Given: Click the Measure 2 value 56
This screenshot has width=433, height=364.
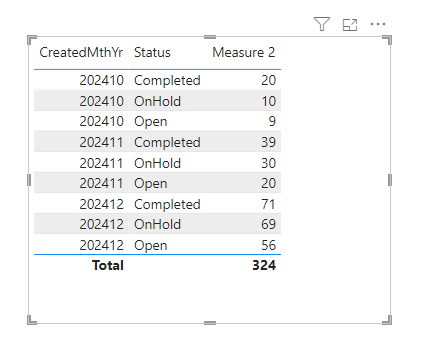Looking at the screenshot, I should (x=268, y=245).
